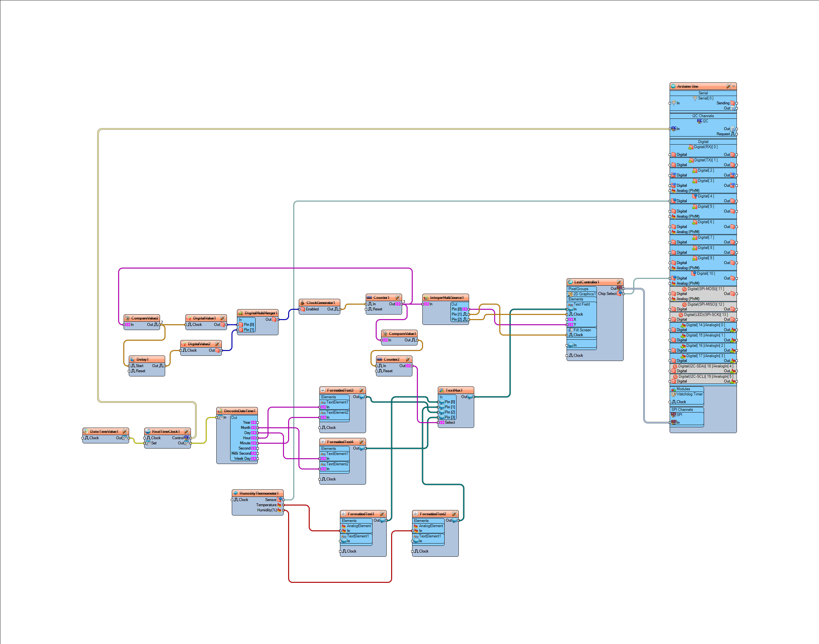Viewport: 819px width, 644px height.
Task: Click the Out pin on DigitalValue1
Action: (x=229, y=319)
